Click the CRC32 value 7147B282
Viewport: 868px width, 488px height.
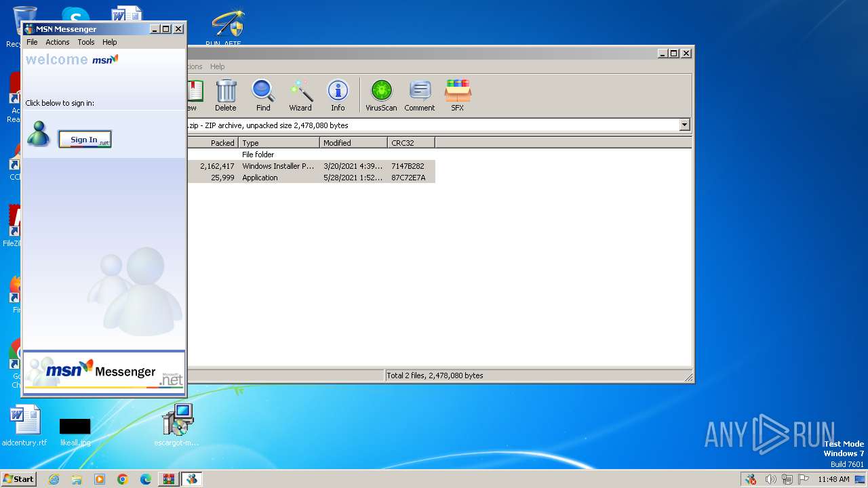coord(408,166)
